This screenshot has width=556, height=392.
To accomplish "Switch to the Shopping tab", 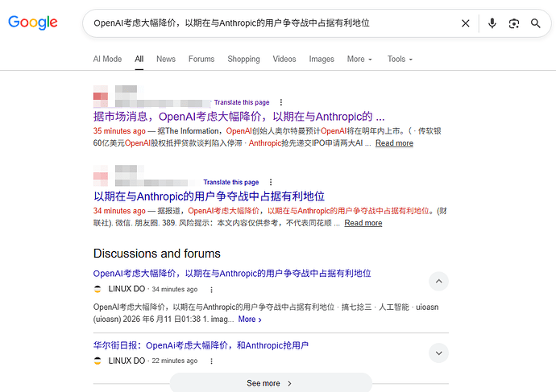I will tap(243, 59).
